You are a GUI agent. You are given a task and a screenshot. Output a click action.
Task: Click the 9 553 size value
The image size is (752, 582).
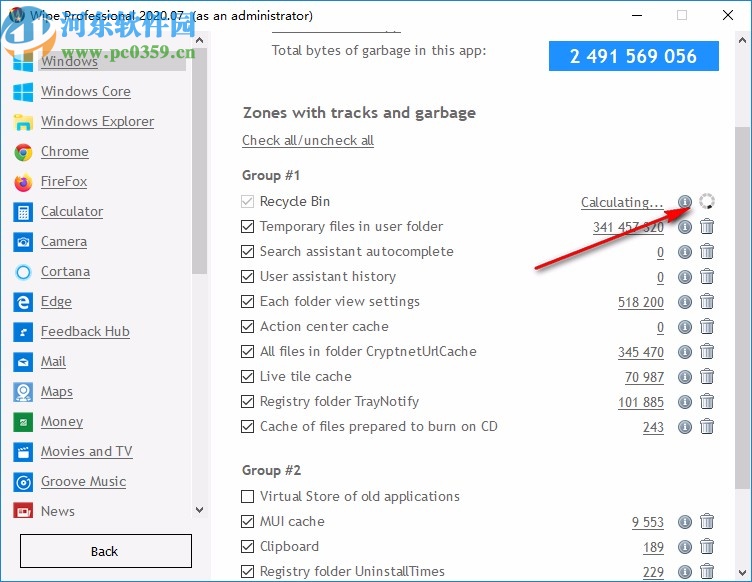tap(648, 522)
